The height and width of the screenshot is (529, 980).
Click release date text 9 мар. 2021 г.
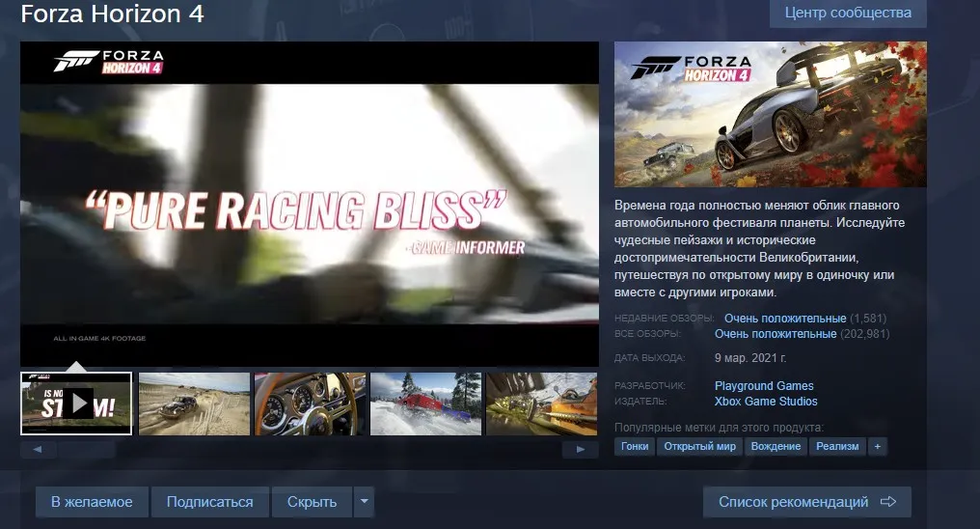point(750,358)
